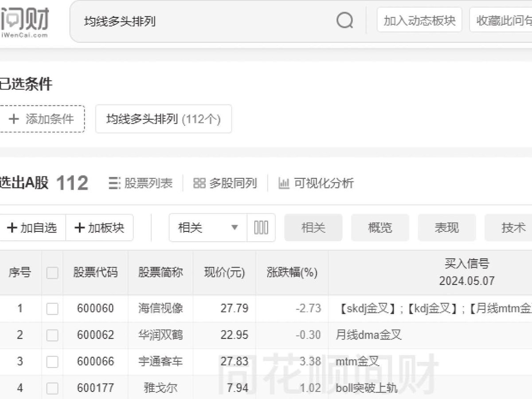Click the 均线多头排列 (112个) condition tag
This screenshot has height=399, width=532.
coord(164,119)
